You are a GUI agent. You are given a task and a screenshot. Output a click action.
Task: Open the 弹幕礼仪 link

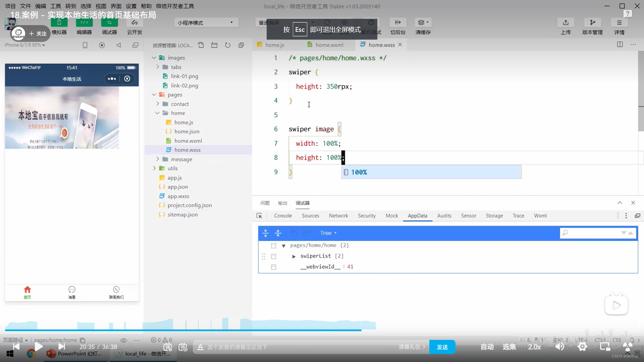coord(412,347)
